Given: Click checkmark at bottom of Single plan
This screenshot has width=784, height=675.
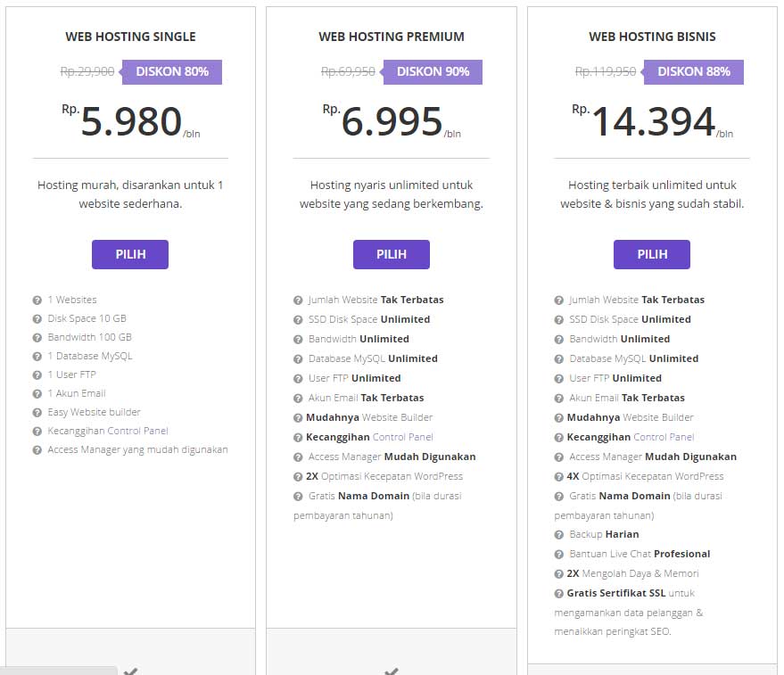Looking at the screenshot, I should point(130,671).
